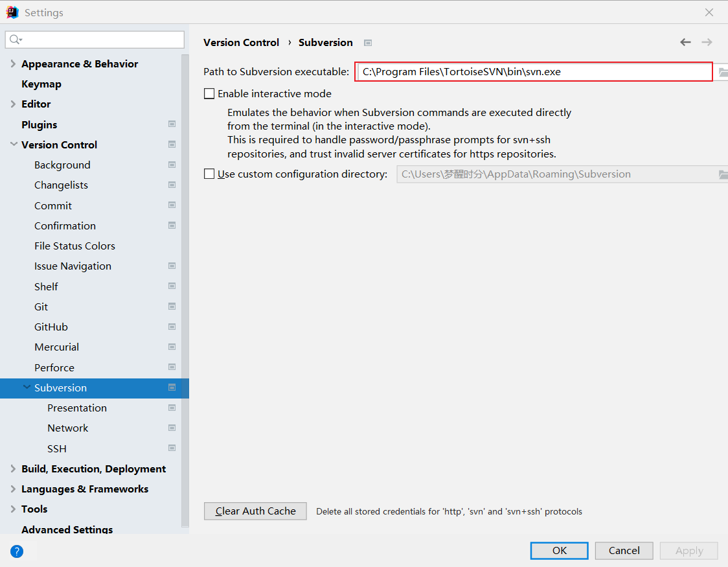Click the project-level icon beside Network
Screen dimensions: 728x567
[172, 428]
